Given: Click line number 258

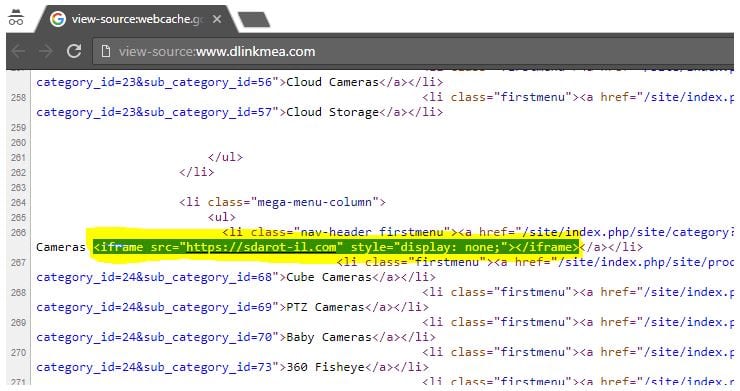Looking at the screenshot, I should pos(18,98).
